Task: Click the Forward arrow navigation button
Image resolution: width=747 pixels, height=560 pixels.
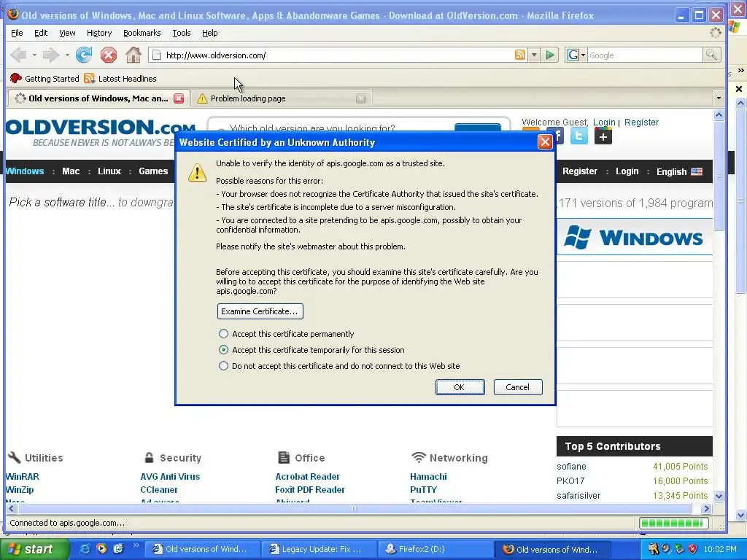Action: (x=50, y=55)
